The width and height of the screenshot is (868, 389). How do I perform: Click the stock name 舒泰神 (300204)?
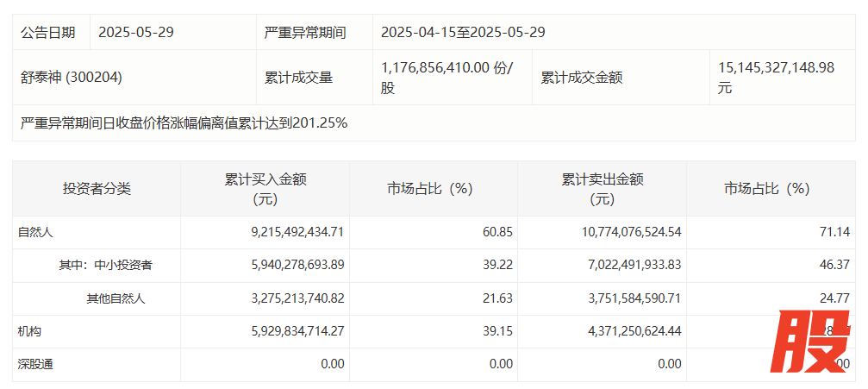coord(71,77)
